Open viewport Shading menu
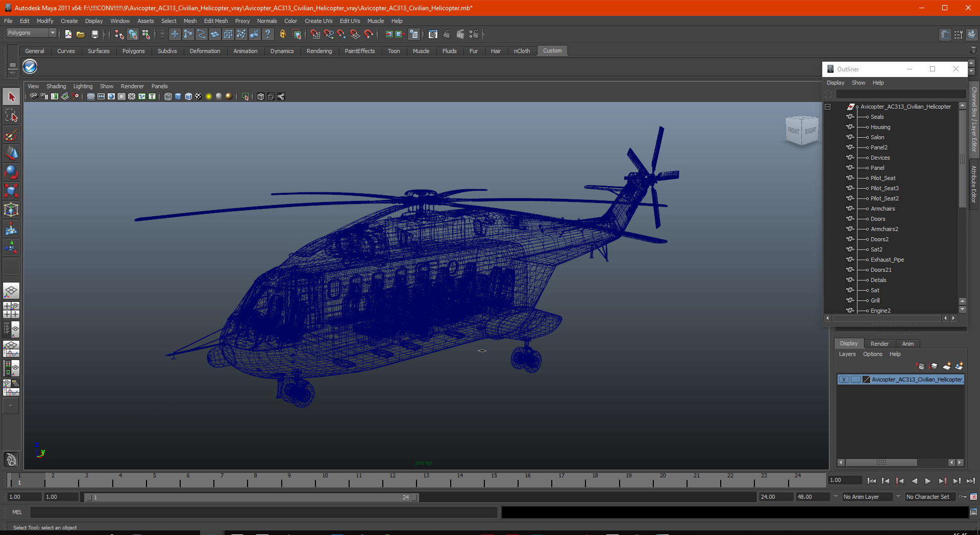The width and height of the screenshot is (980, 535). 56,86
